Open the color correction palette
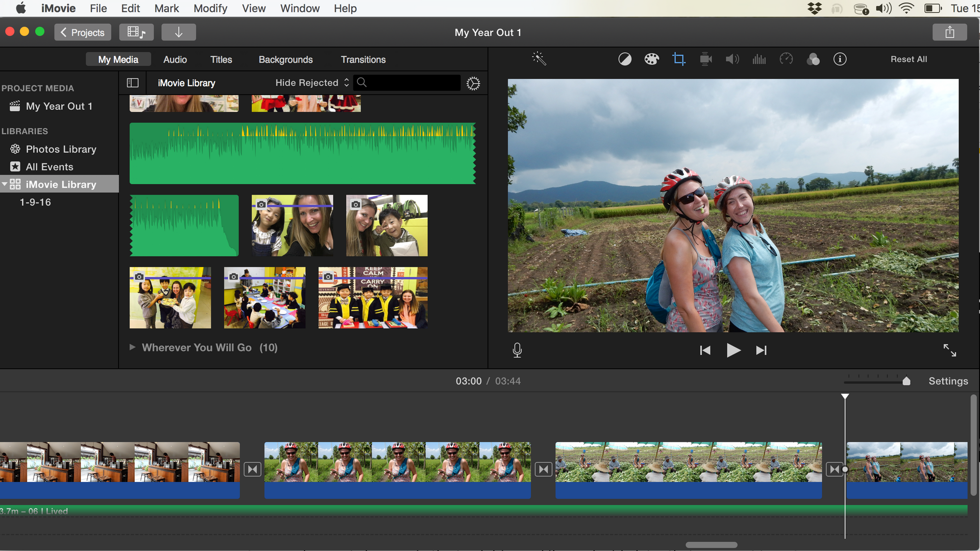 (652, 59)
